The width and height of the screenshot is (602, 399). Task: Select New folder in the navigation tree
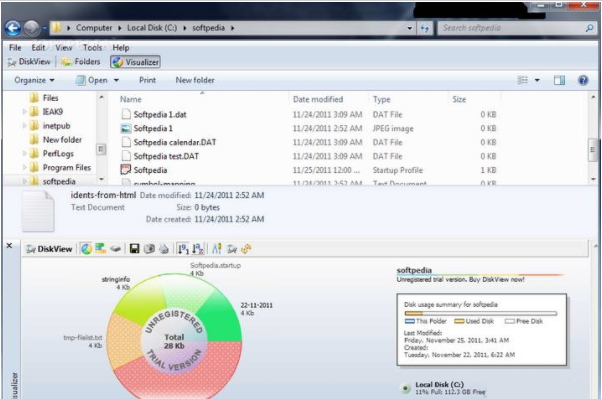click(x=56, y=139)
